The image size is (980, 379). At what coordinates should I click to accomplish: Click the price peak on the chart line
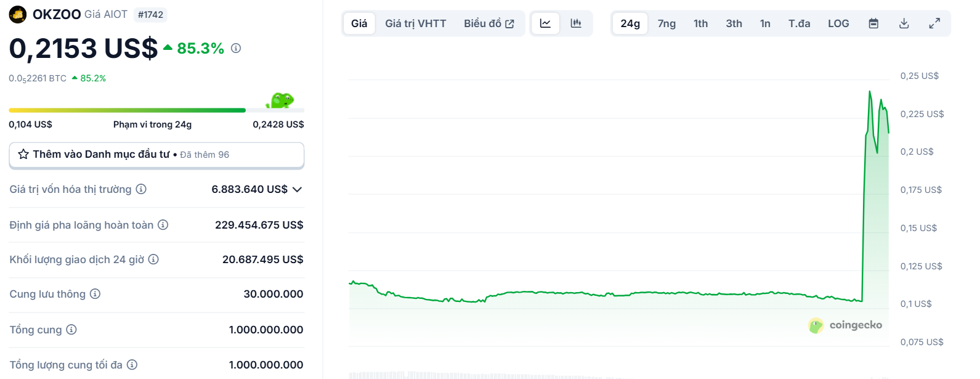tap(870, 92)
